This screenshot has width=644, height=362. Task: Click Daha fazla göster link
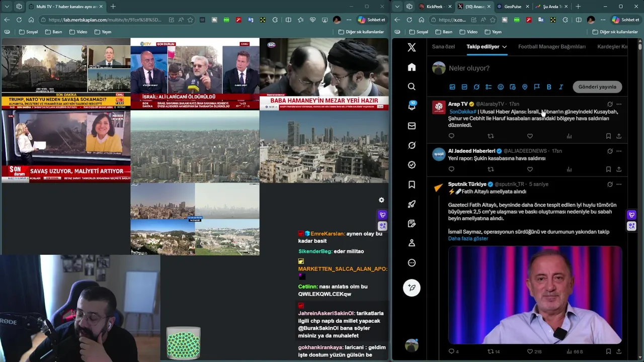[x=468, y=238]
